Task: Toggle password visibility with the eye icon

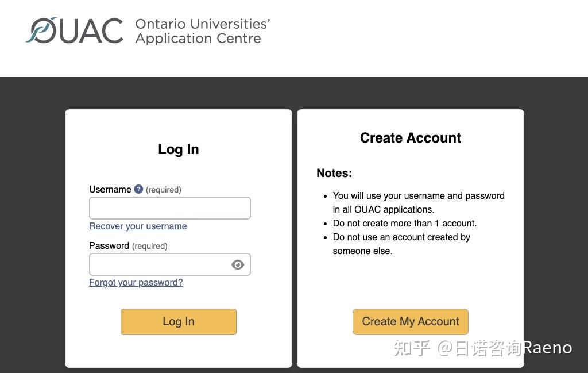Action: [x=238, y=264]
